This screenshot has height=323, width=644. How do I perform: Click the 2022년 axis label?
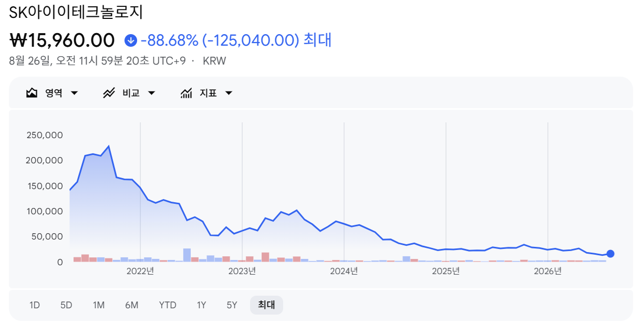[140, 271]
